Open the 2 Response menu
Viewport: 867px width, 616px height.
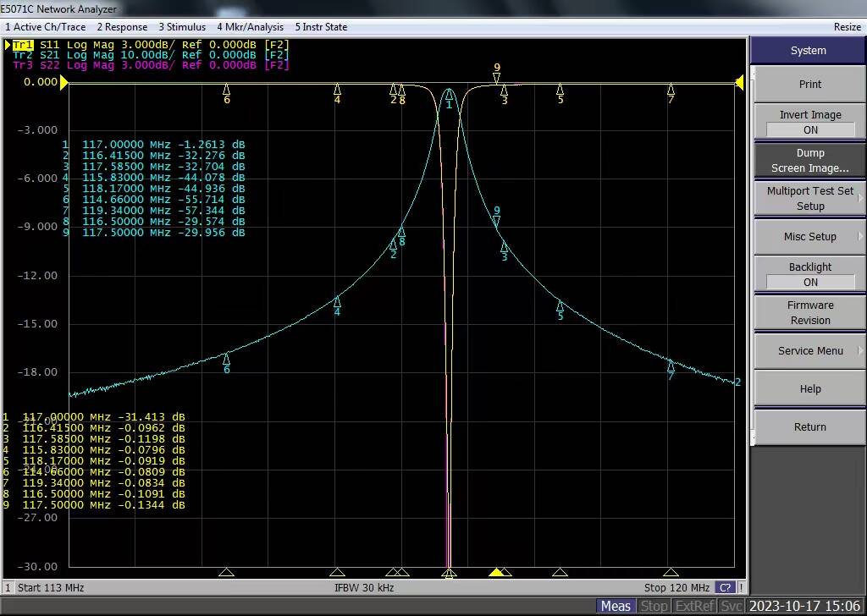tap(122, 26)
